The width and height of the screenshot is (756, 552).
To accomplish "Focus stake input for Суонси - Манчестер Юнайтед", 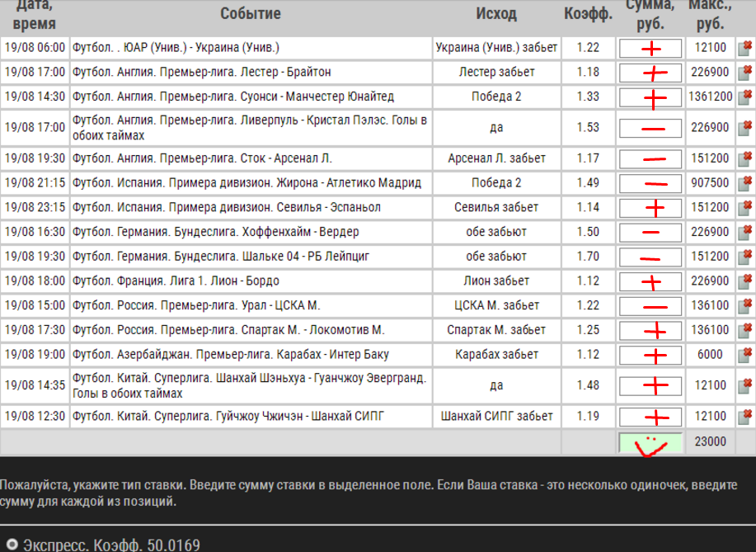I will 650,97.
